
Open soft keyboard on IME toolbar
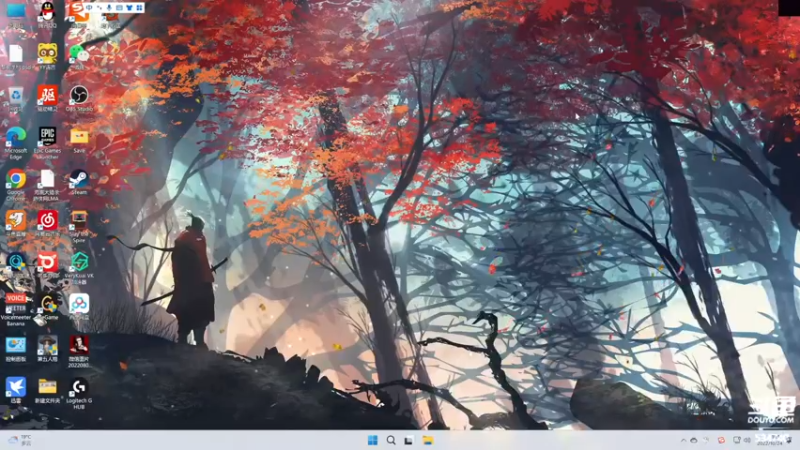(119, 8)
